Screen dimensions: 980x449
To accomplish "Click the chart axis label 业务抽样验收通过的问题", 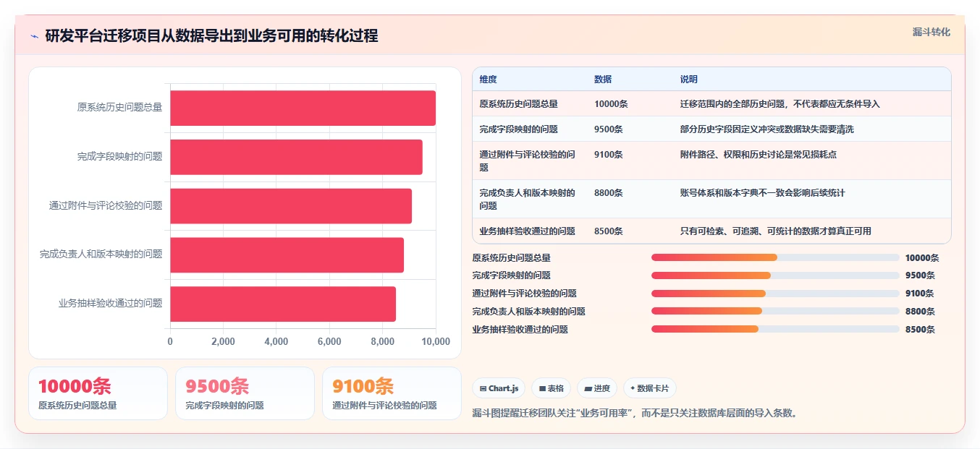I will coord(110,303).
